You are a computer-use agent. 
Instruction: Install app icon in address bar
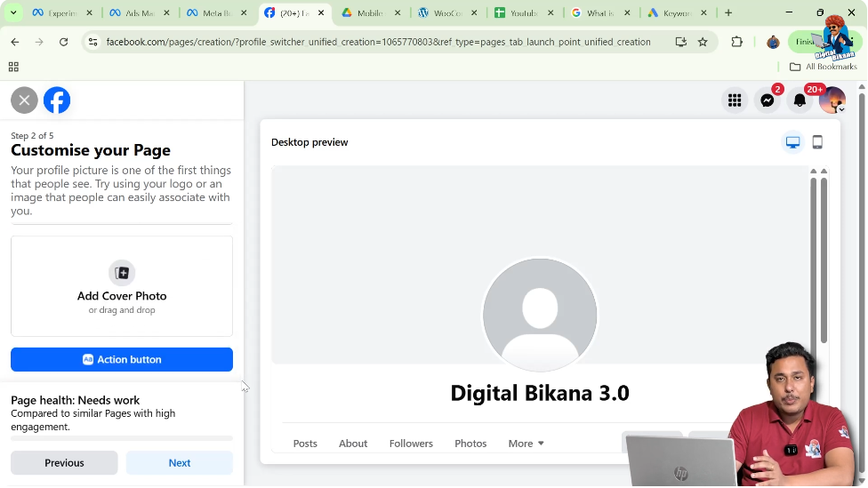pyautogui.click(x=681, y=42)
